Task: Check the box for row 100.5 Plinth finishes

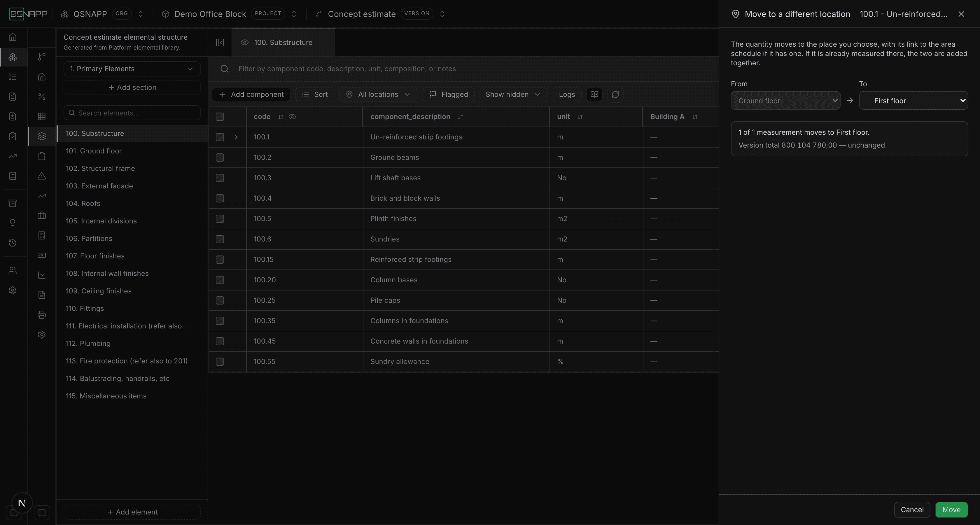Action: 220,219
